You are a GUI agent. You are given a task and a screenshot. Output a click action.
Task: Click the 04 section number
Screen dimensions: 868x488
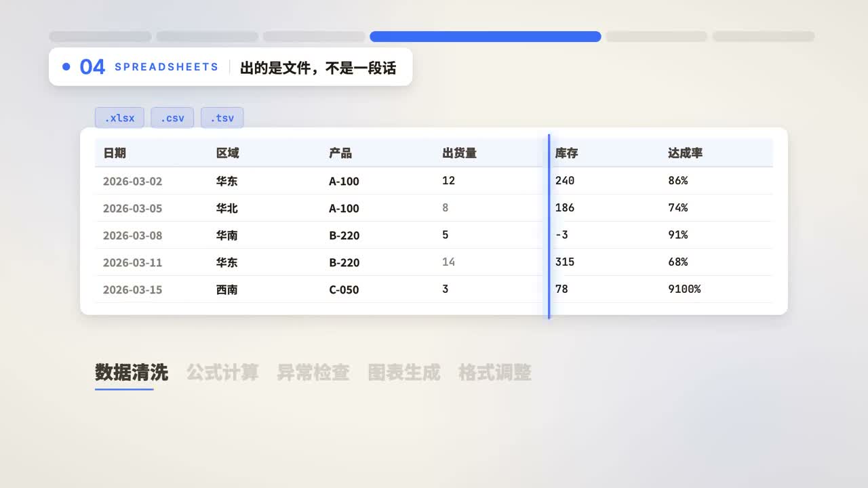[x=92, y=66]
